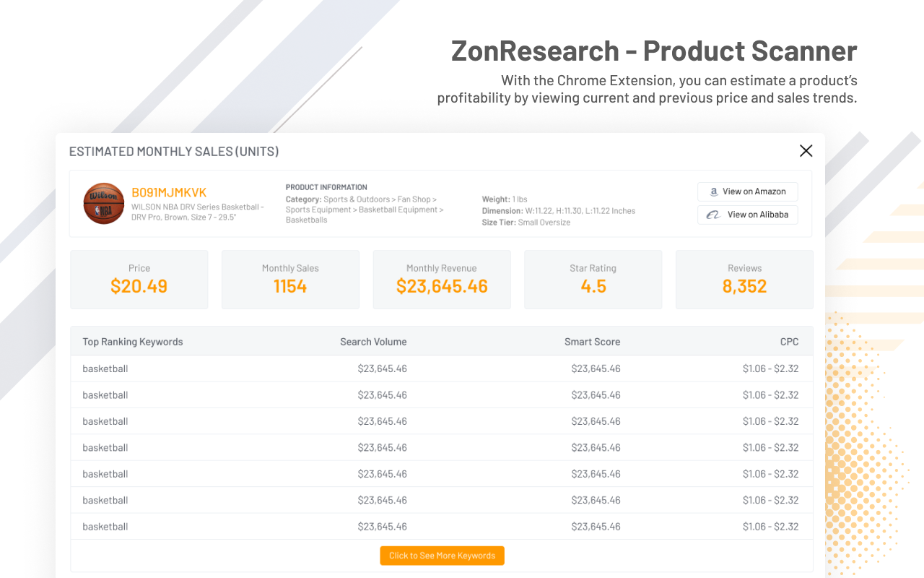This screenshot has height=578, width=924.
Task: Click the Reviews 8,352 card
Action: click(744, 280)
